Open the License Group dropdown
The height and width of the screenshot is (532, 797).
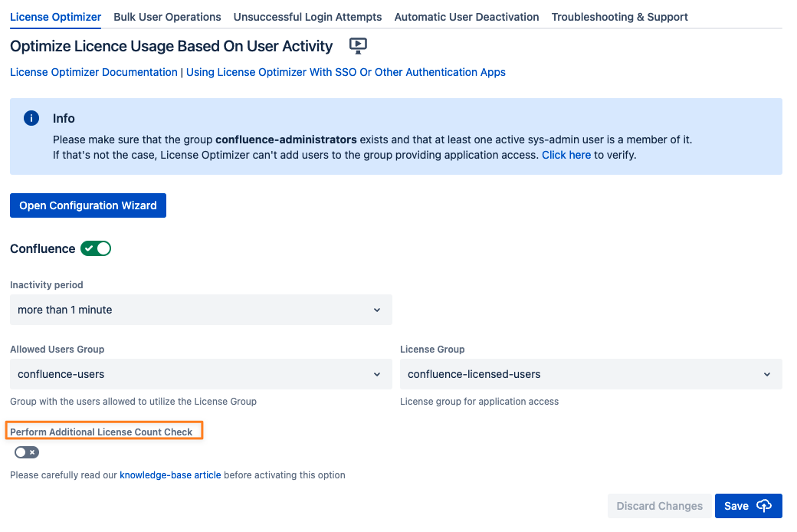(591, 374)
